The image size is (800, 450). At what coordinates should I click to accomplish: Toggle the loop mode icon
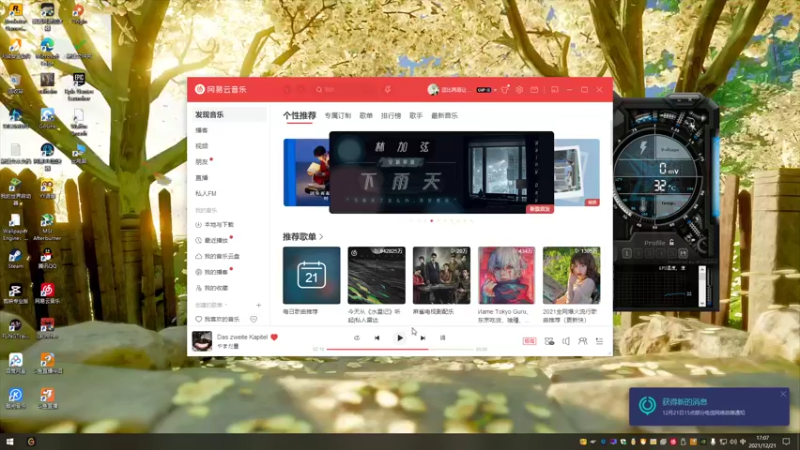point(357,338)
